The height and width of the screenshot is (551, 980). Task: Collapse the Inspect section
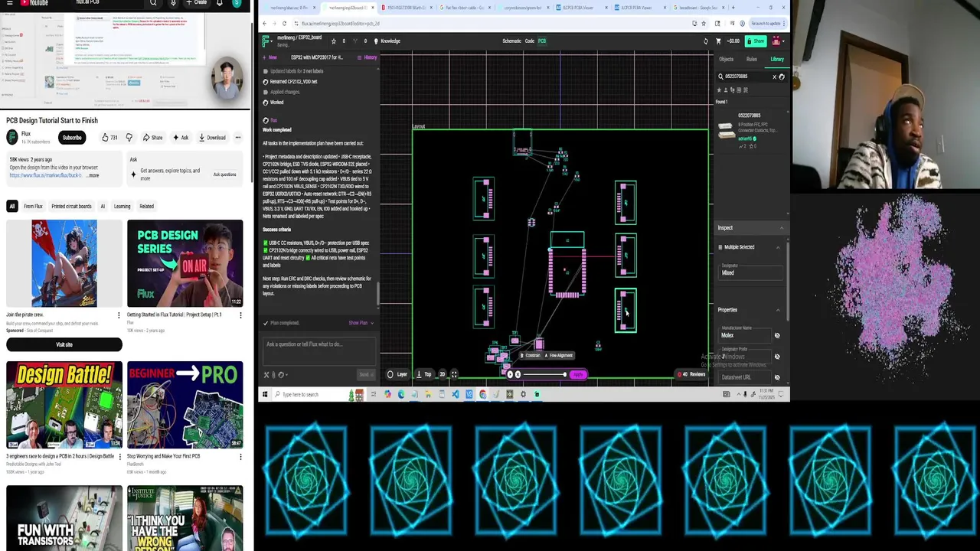(x=781, y=228)
